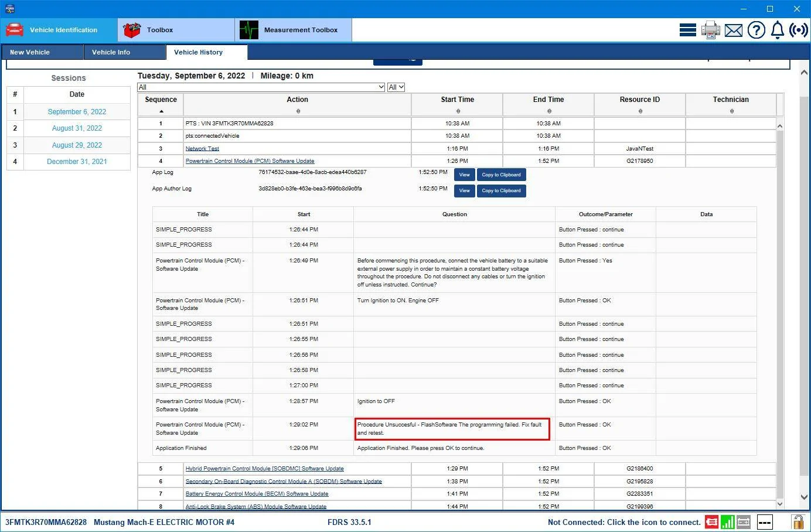Copy the App Log to clipboard

tap(501, 175)
